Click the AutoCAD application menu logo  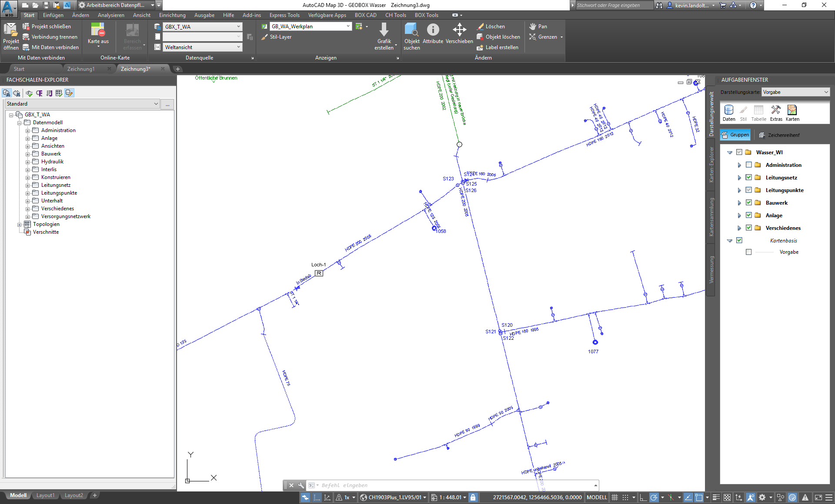pyautogui.click(x=9, y=8)
